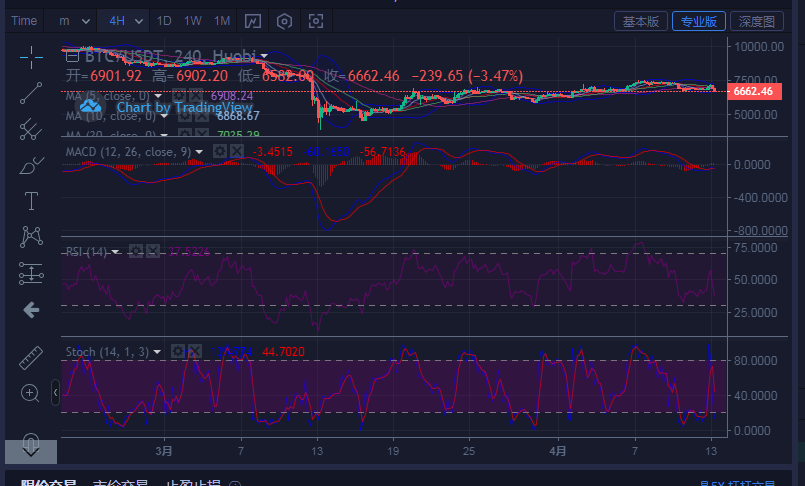Expand Stoch (14, 1, 3) dropdown arrow
Image resolution: width=805 pixels, height=486 pixels.
[157, 352]
